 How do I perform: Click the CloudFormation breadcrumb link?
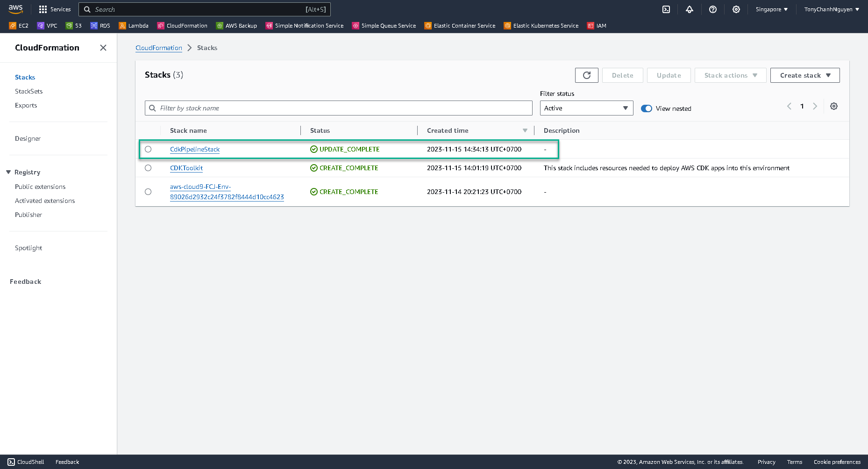[x=159, y=48]
